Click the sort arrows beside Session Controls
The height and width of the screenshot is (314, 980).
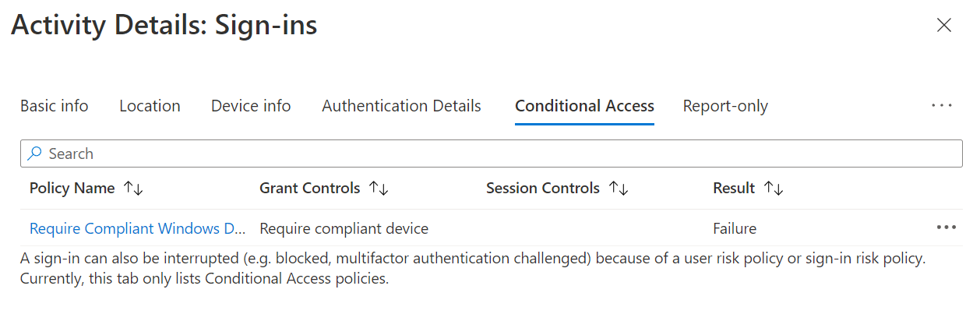pos(619,189)
